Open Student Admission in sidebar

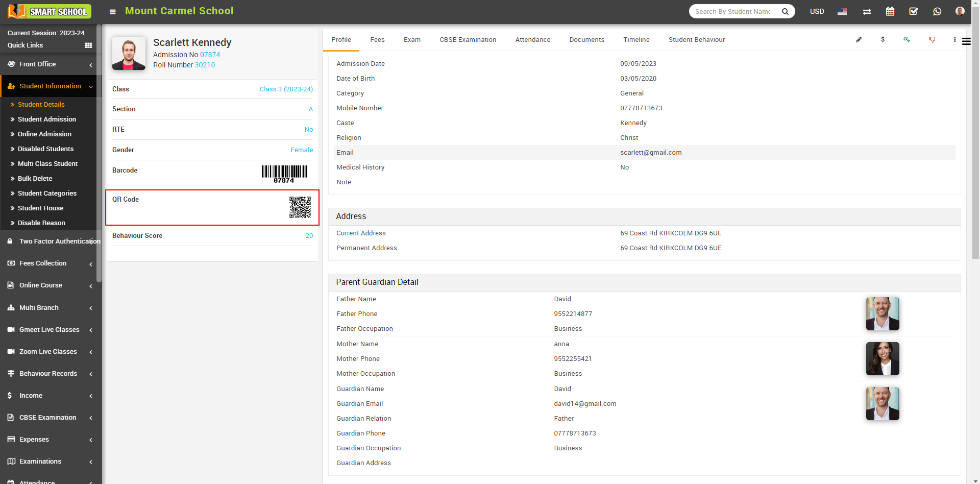47,119
